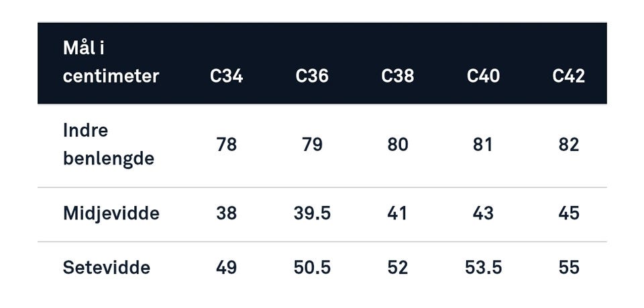This screenshot has height=308, width=644.
Task: Click the Setevidde value 53.5
Action: 483,268
